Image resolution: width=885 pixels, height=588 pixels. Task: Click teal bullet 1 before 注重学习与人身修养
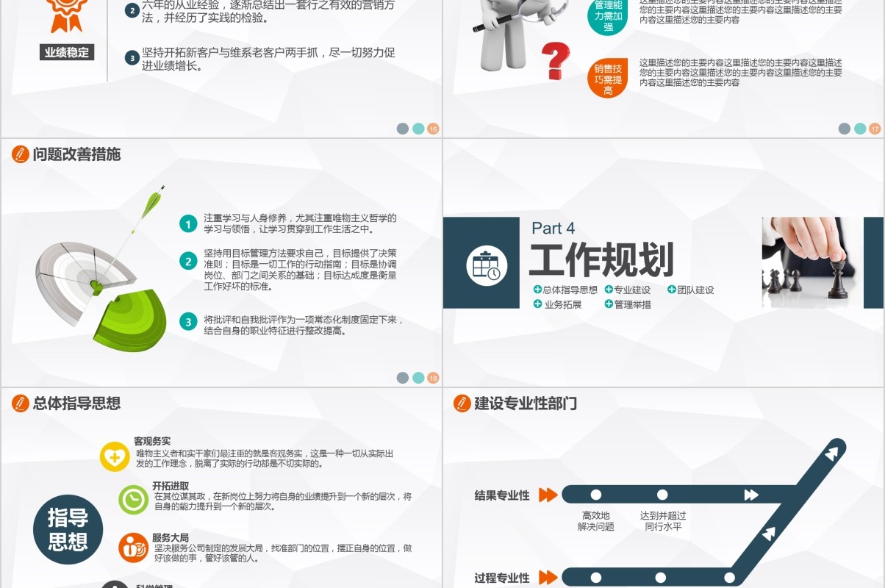[189, 223]
